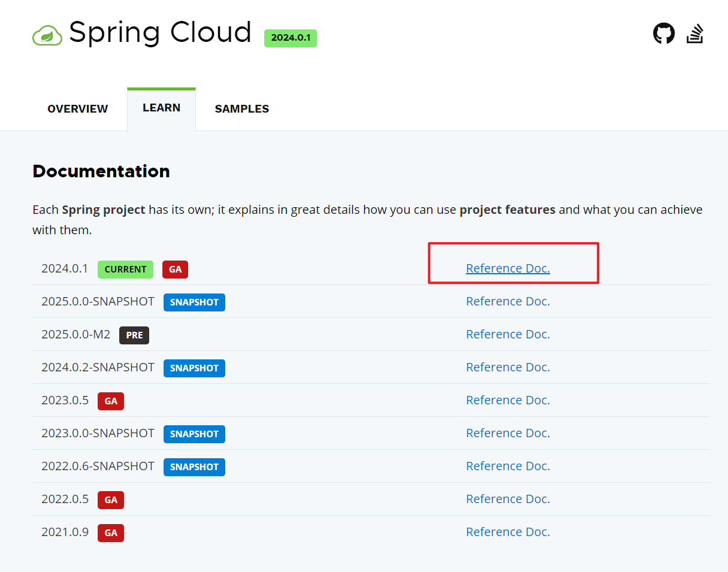Viewport: 728px width, 572px height.
Task: Click the bold "project features" text
Action: 508,210
